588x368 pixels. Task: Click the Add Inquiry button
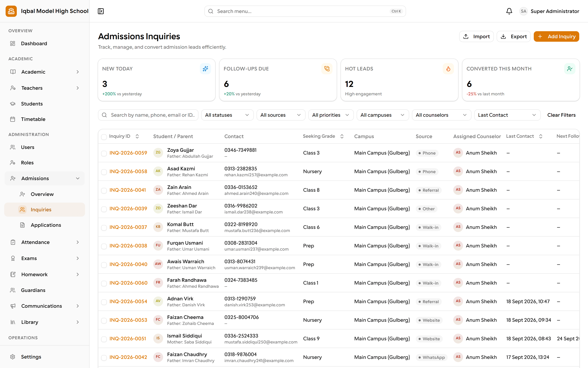[556, 36]
